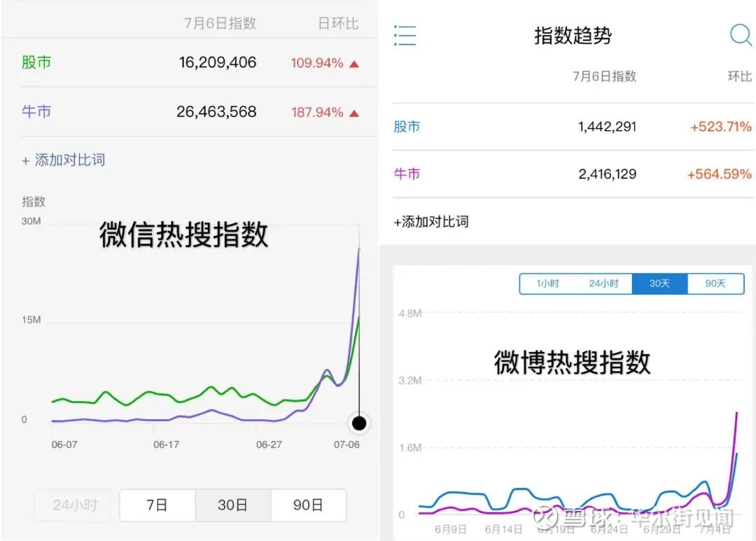Viewport: 756px width, 541px height.
Task: Select magenta 牛市 keyword in Weibo panel
Action: point(407,174)
